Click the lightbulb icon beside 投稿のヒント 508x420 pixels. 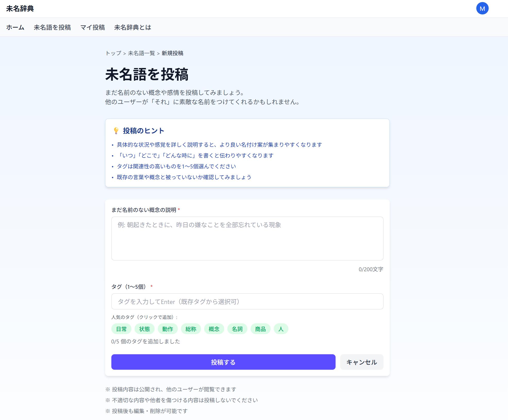click(x=116, y=131)
